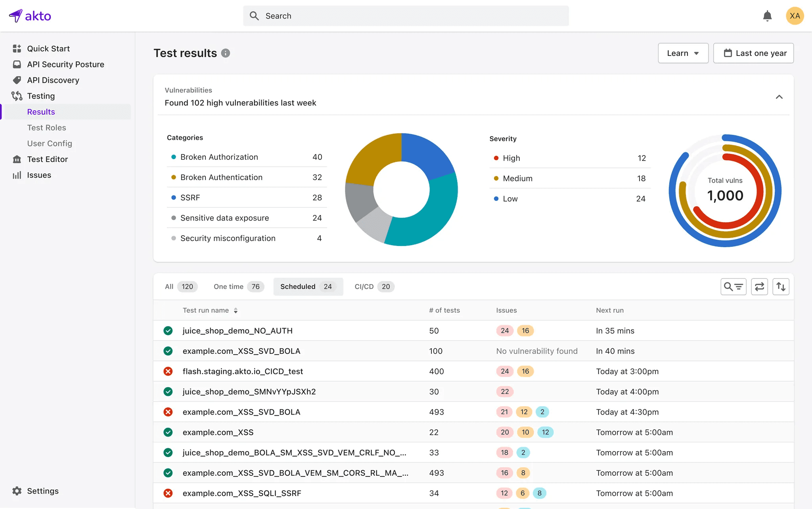Click the API Discovery tag icon
The image size is (812, 509).
[x=17, y=80]
